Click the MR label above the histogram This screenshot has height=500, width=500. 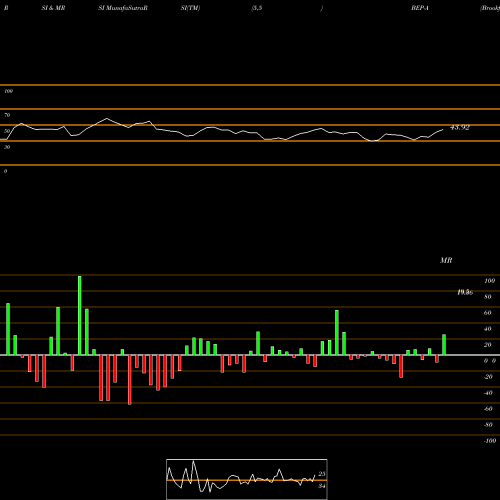coord(446,260)
